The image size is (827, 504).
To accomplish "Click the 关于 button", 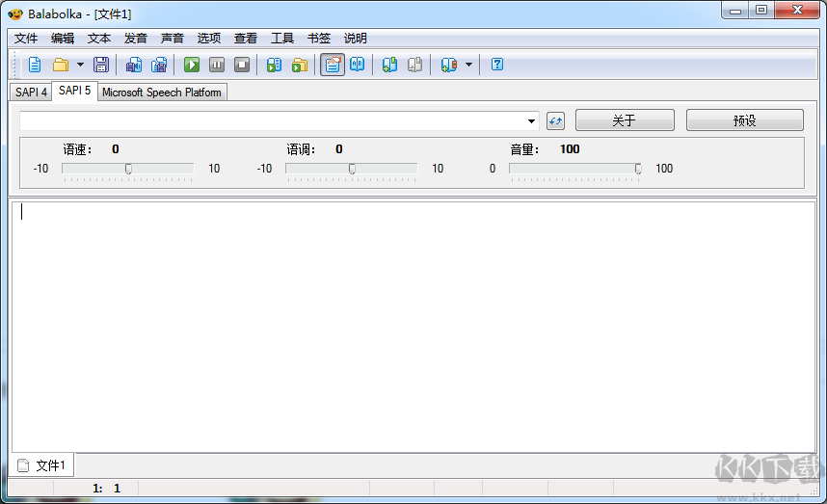I will [624, 120].
